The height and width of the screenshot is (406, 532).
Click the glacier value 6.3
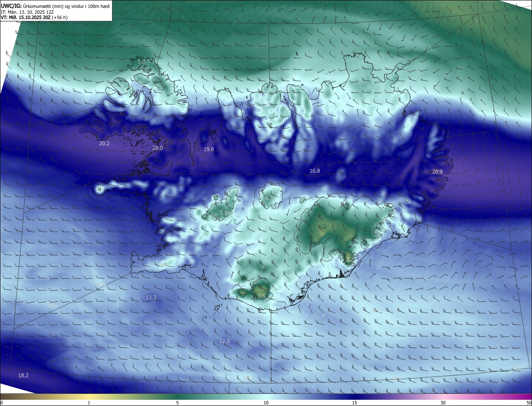click(x=269, y=198)
